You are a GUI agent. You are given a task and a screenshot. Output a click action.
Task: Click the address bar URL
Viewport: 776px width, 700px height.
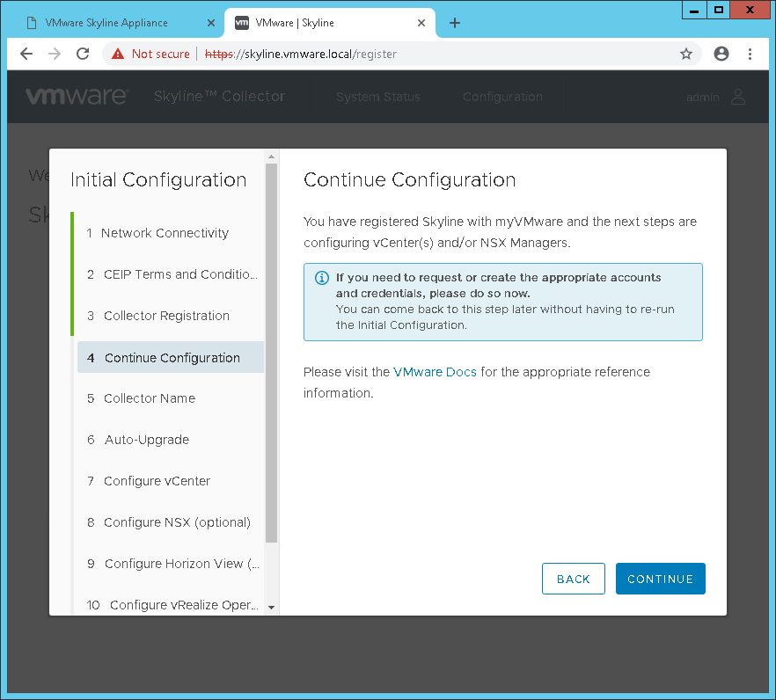pyautogui.click(x=301, y=54)
